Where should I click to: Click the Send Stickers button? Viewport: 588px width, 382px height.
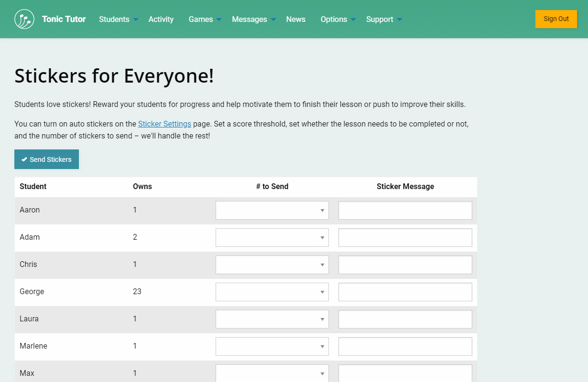[46, 159]
